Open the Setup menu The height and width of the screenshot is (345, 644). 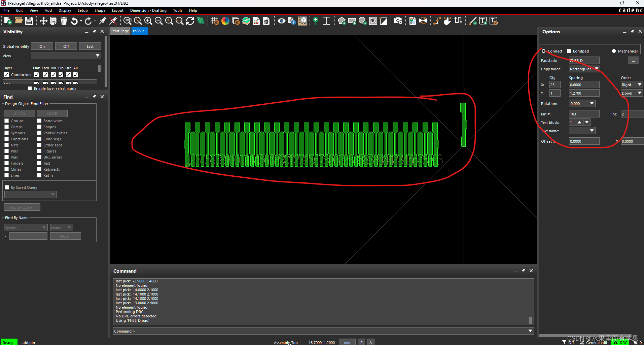82,10
